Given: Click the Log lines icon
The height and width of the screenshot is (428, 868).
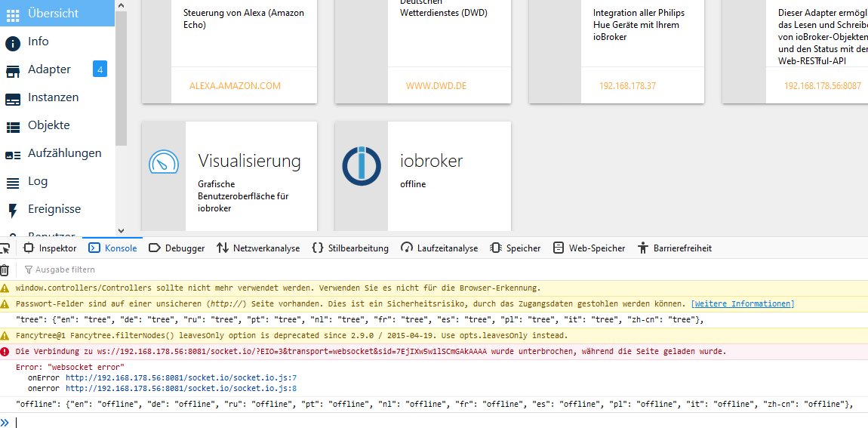Looking at the screenshot, I should 13,183.
